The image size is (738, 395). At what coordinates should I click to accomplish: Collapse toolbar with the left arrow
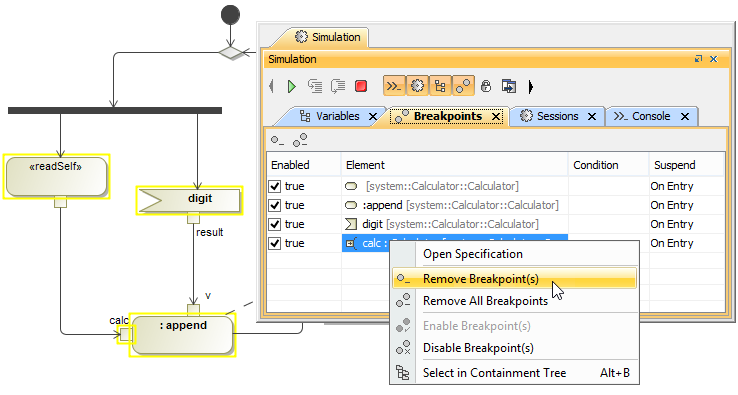[272, 86]
